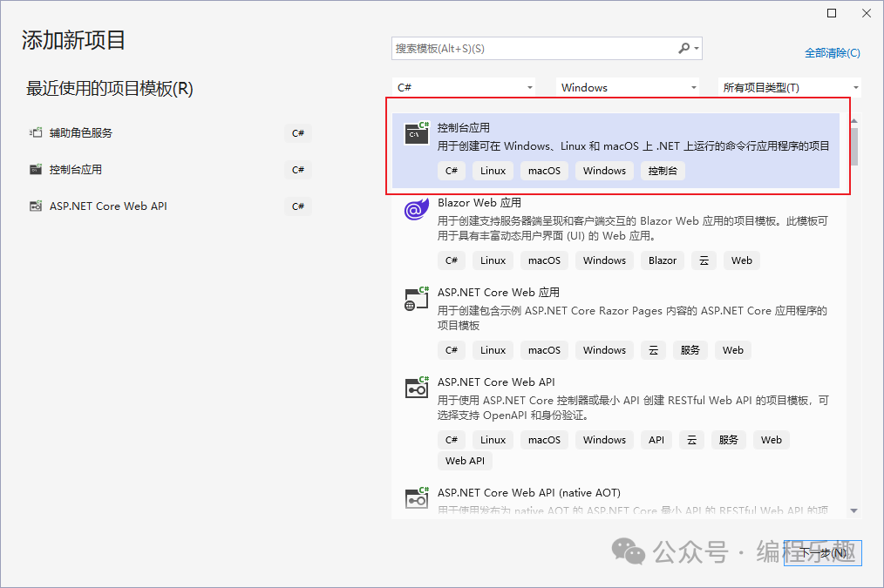Click the template list scrollbar thumb
The image size is (884, 588).
coord(854,146)
